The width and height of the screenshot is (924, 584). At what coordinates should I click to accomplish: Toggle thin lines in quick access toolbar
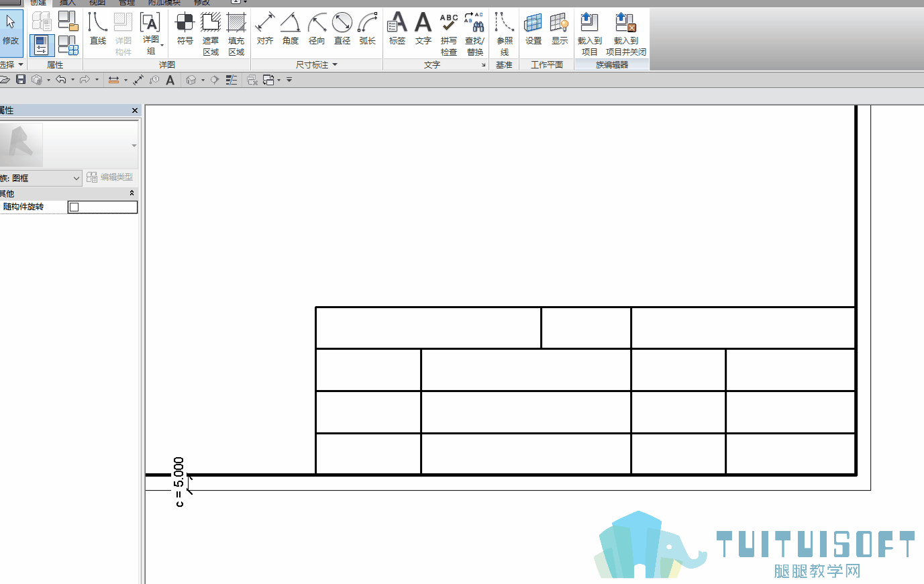232,80
